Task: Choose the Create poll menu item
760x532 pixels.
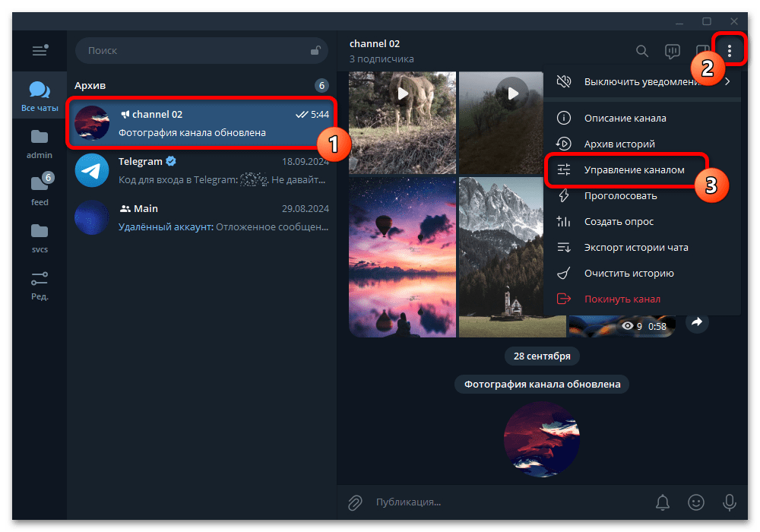Action: click(641, 221)
